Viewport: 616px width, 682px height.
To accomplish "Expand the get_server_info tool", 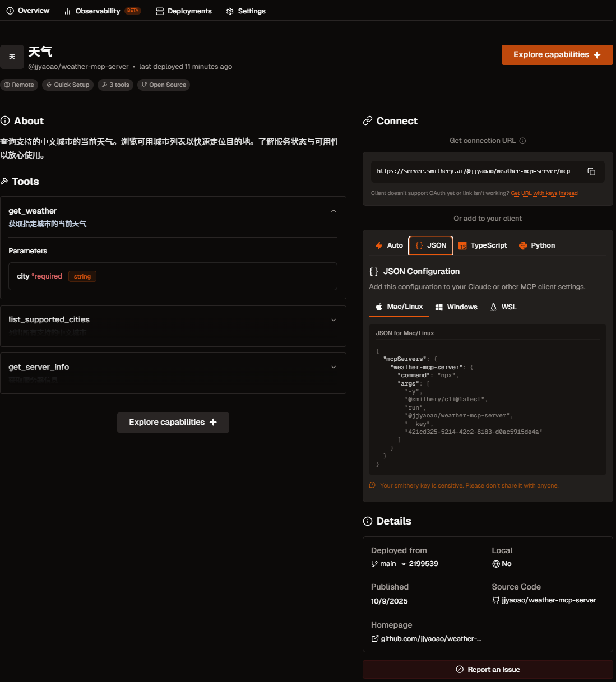I will 334,367.
